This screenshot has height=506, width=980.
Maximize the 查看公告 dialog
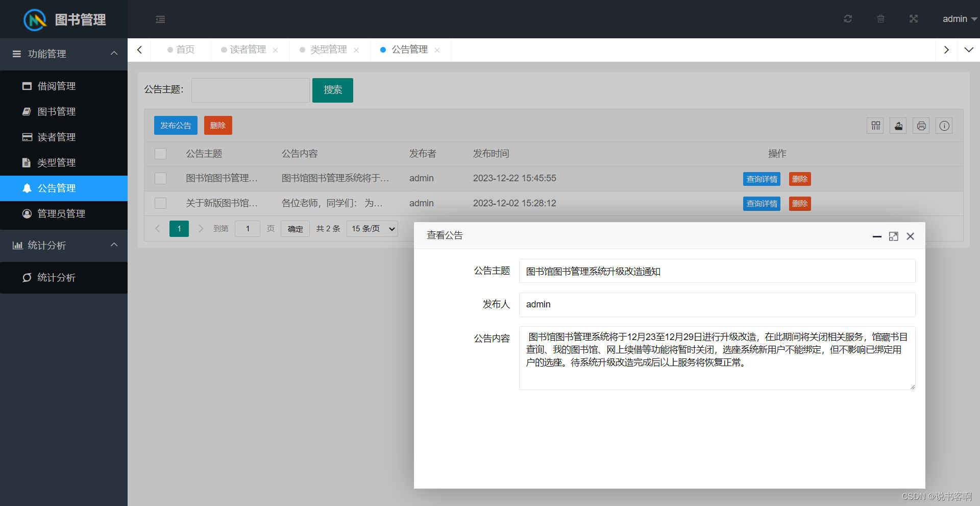[893, 236]
